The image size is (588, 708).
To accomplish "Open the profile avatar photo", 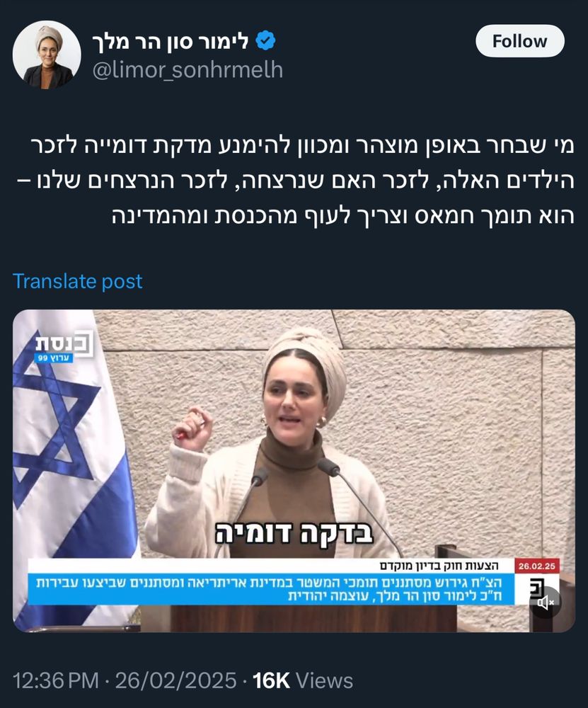I will pyautogui.click(x=47, y=55).
